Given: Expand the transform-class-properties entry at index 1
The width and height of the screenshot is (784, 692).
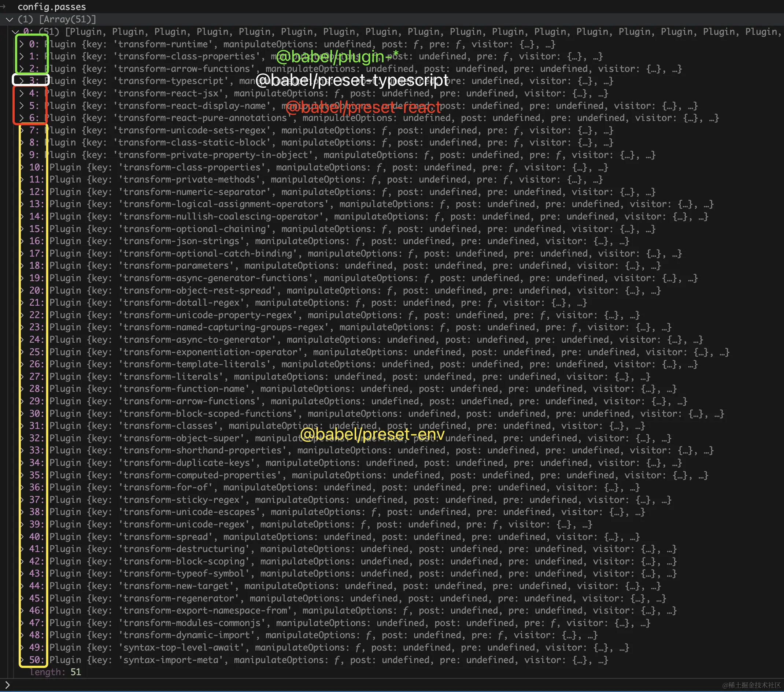Looking at the screenshot, I should (x=22, y=56).
